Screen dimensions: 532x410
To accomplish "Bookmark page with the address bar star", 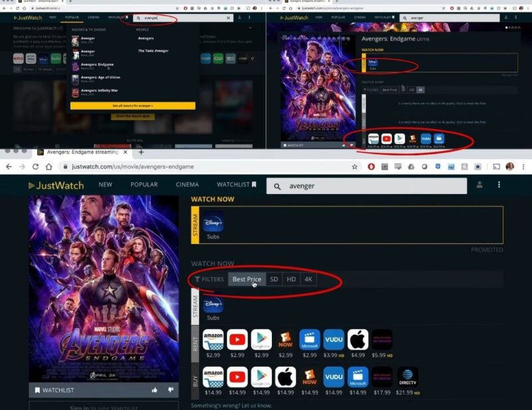I will (354, 167).
